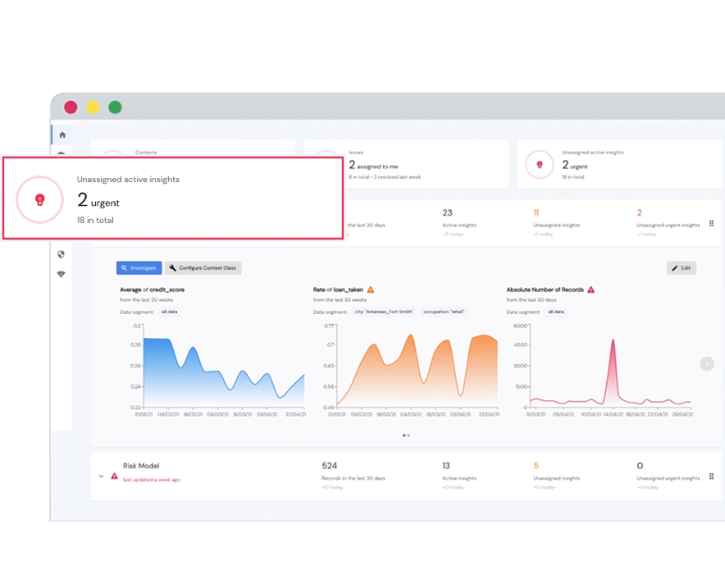Viewport: 725px width, 588px height.
Task: Click the 'Absolute Number of Records' chart title
Action: (545, 289)
